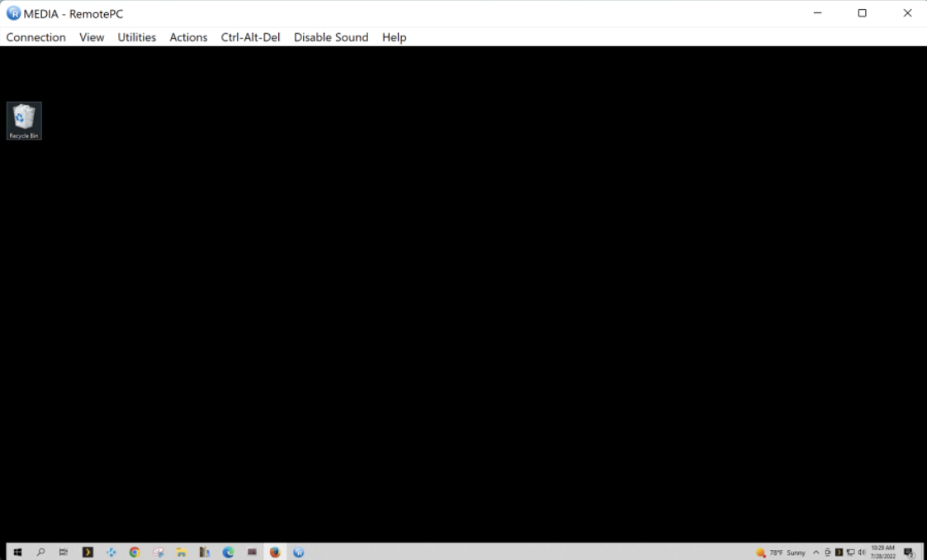Viewport: 927px width, 560px height.
Task: Send Ctrl-Alt-Del to the remote PC
Action: point(250,37)
